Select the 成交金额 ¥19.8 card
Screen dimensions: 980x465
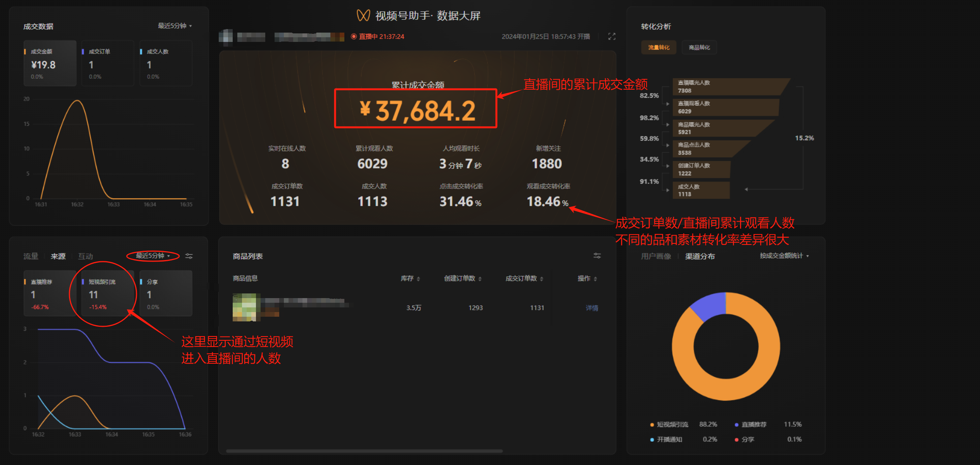[50, 63]
